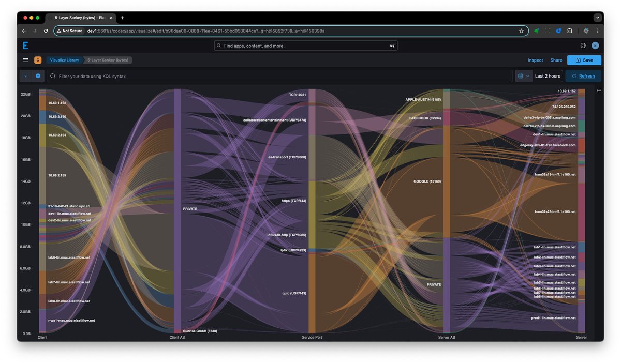621x364 pixels.
Task: Select the 5-Layer Sankey (bytes) browser tab
Action: [x=80, y=18]
